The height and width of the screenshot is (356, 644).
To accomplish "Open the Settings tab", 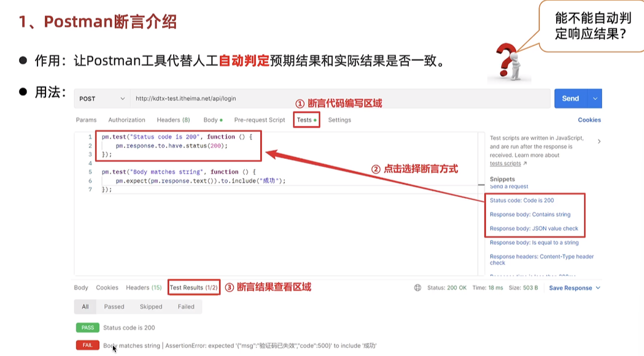I will 339,120.
